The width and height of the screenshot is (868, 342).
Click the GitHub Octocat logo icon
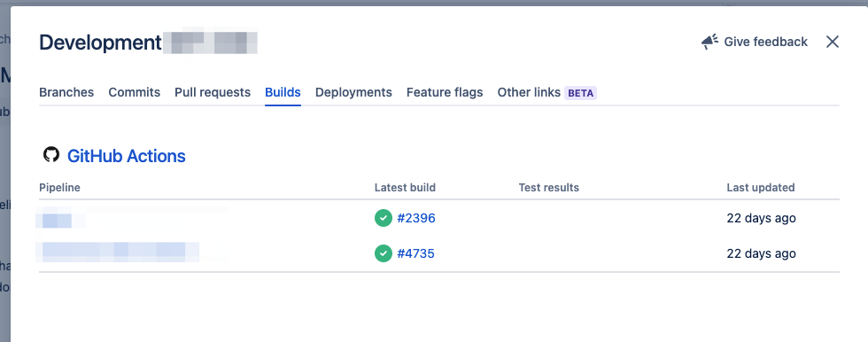coord(51,155)
